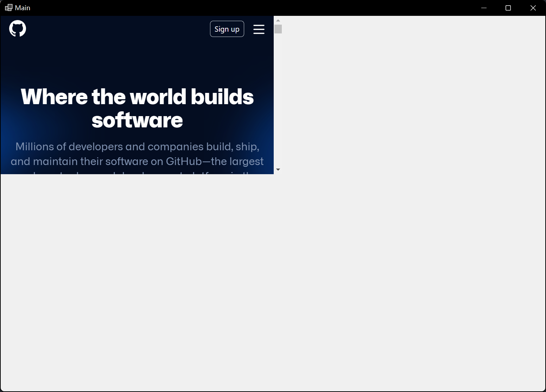Click the scrollbar down arrow
This screenshot has height=392, width=546.
coord(278,170)
